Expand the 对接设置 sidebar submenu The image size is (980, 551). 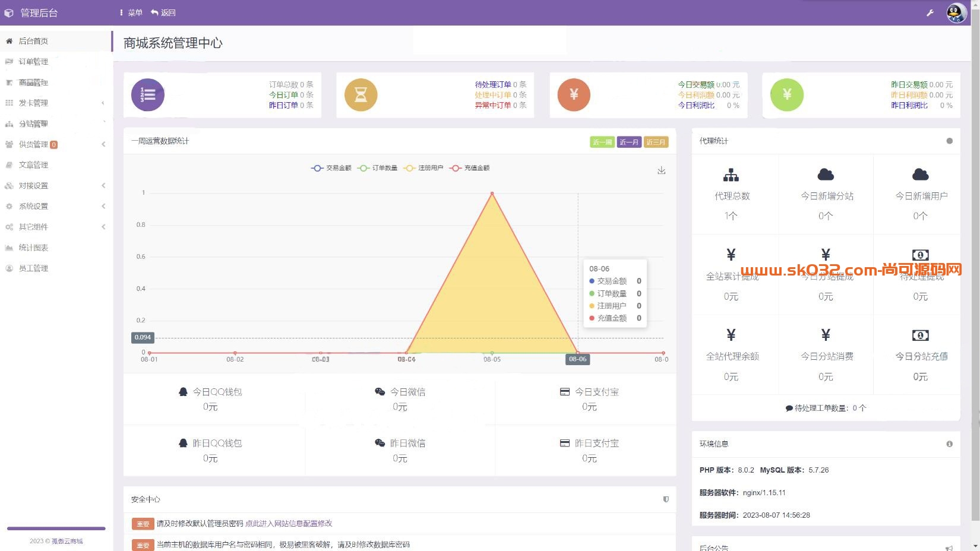pos(56,186)
